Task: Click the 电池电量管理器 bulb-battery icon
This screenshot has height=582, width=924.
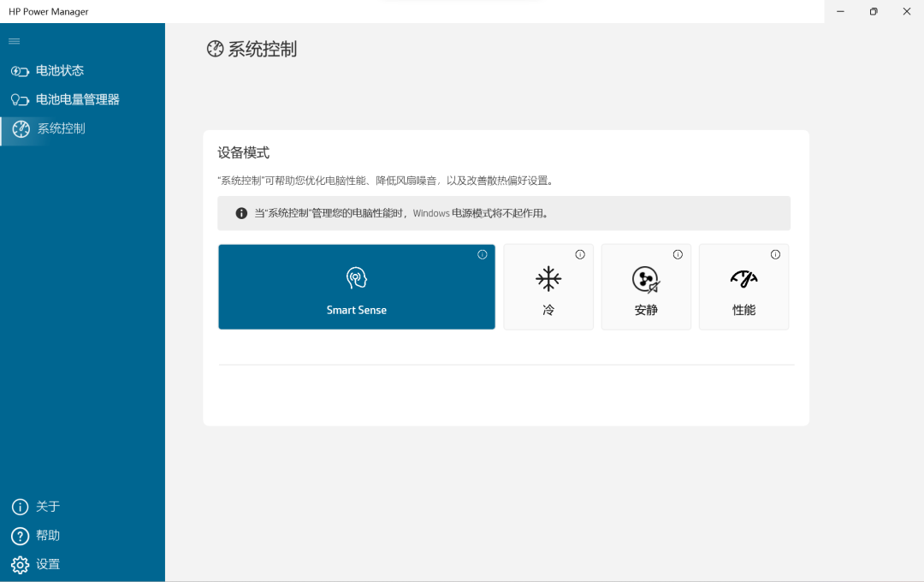Action: point(20,99)
